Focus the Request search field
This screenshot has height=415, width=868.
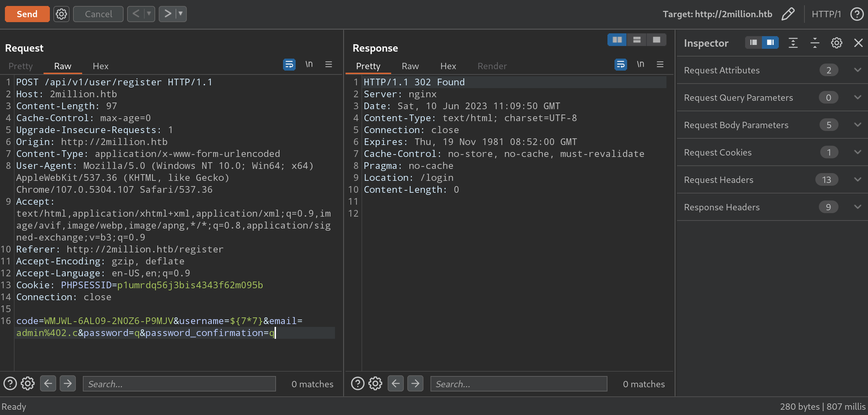tap(179, 384)
